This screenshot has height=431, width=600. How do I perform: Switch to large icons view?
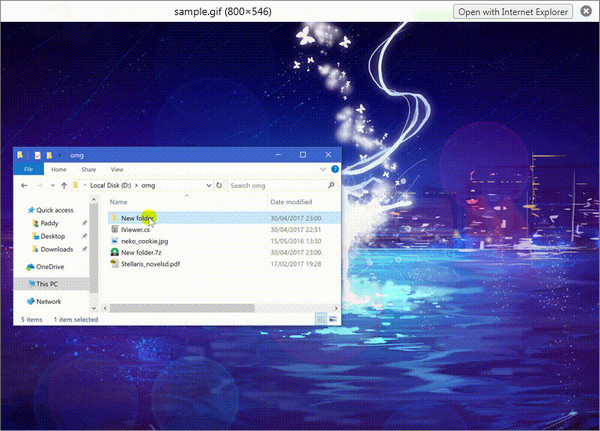click(333, 318)
